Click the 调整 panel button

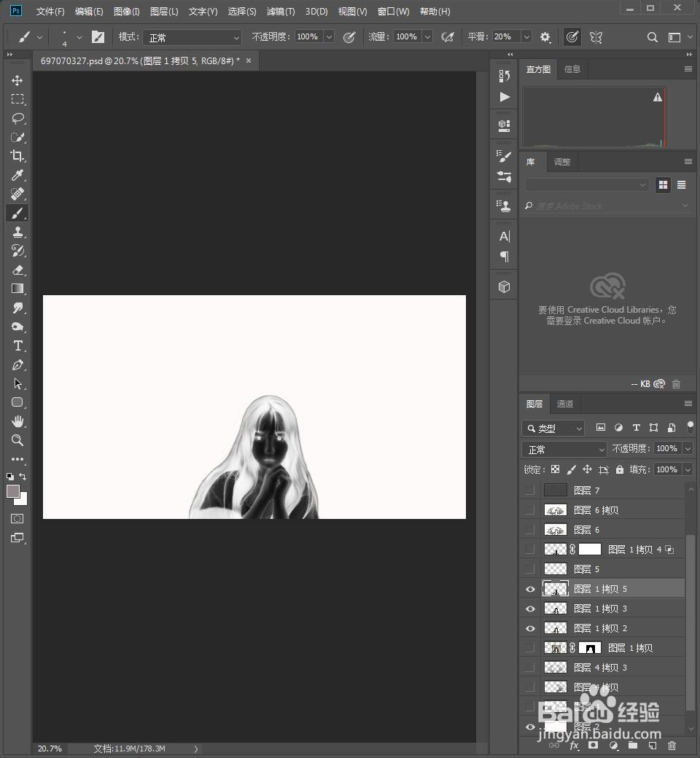click(x=561, y=162)
